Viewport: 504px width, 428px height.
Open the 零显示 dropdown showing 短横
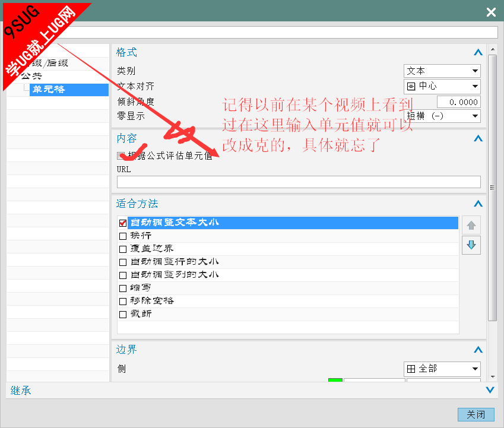tap(442, 116)
